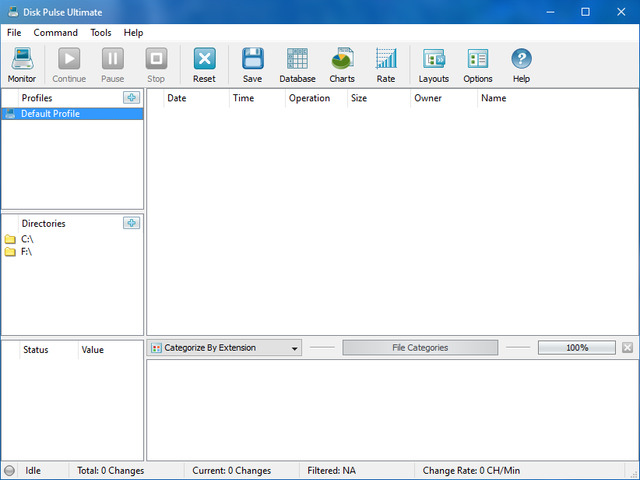This screenshot has height=480, width=640.
Task: Select the Default Profile entry
Action: coord(50,114)
